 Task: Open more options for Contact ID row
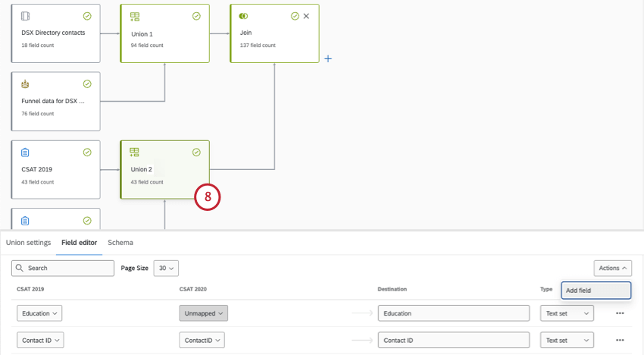(x=620, y=341)
